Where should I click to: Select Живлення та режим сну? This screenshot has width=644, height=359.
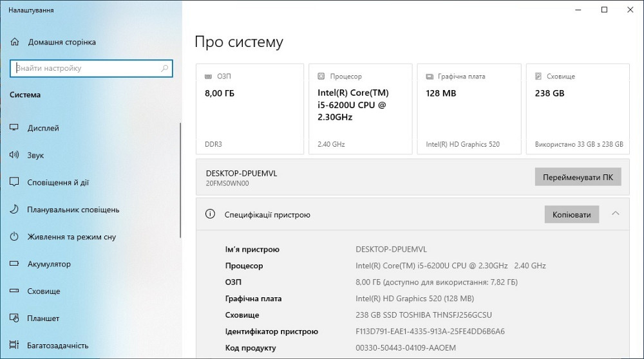(x=71, y=237)
